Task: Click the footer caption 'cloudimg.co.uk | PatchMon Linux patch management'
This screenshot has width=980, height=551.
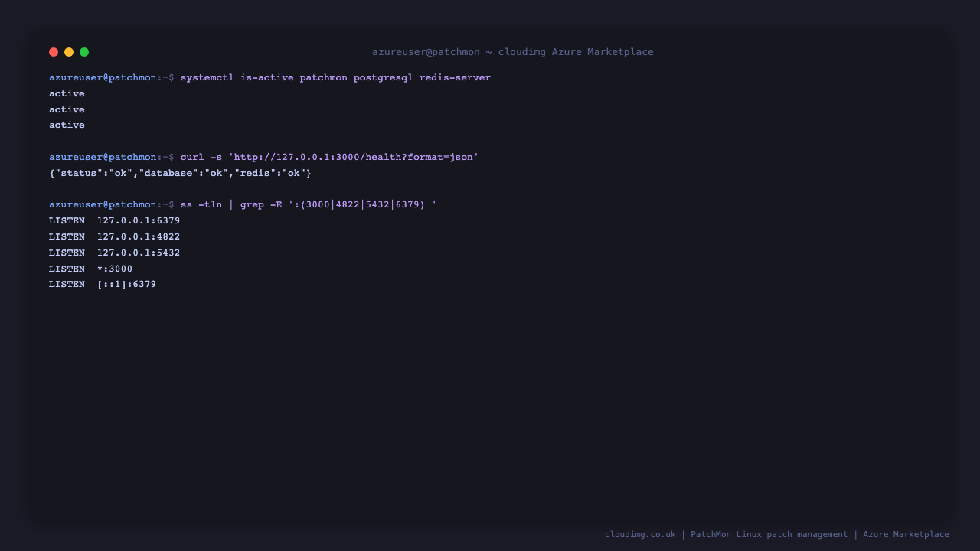Action: point(727,535)
